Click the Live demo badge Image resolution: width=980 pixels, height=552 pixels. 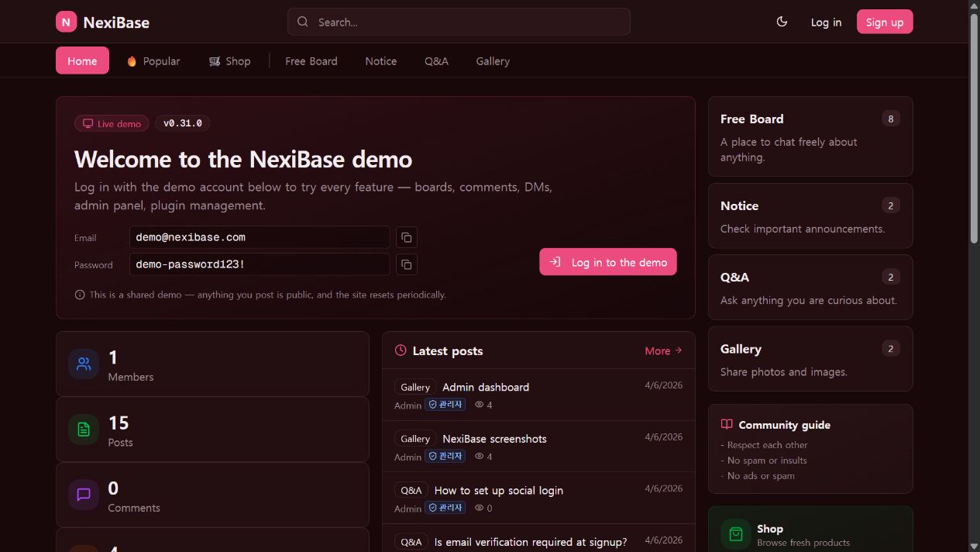click(112, 123)
